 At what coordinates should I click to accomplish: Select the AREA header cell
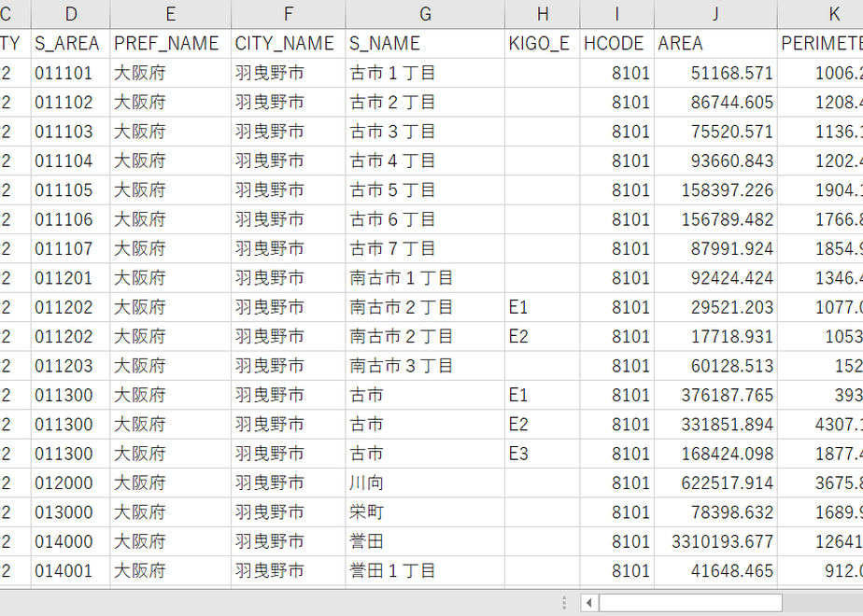(x=715, y=44)
